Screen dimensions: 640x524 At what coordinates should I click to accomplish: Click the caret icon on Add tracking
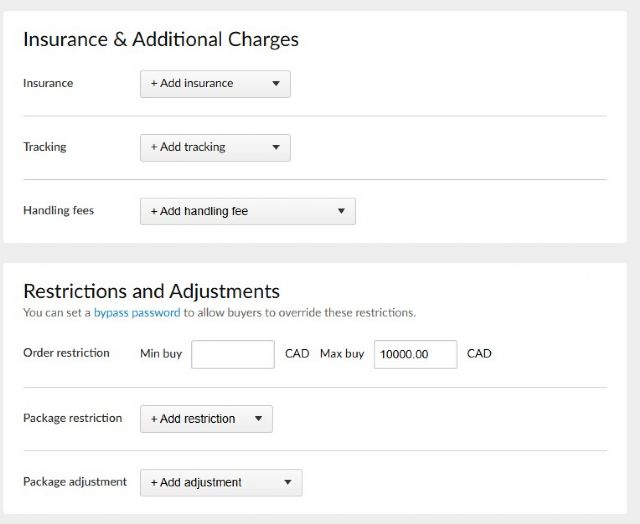(x=276, y=148)
